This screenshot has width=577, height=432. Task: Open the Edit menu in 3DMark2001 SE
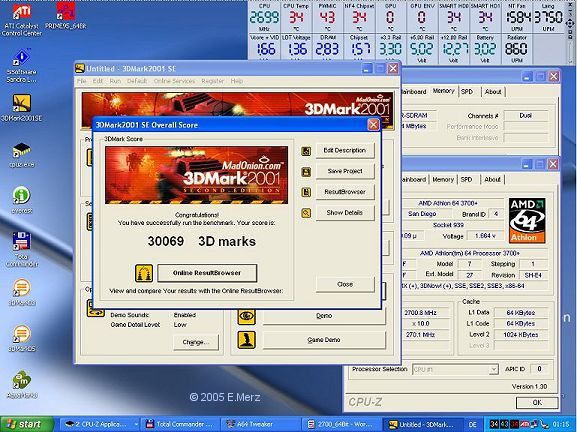97,81
